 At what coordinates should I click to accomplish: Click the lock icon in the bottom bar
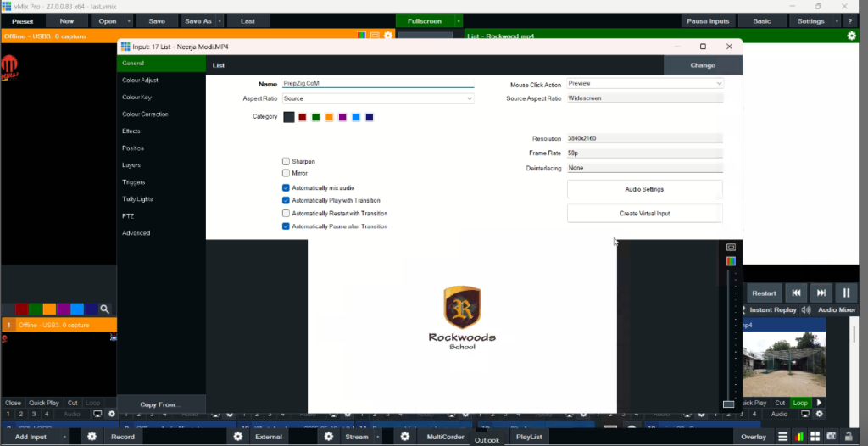pos(848,437)
